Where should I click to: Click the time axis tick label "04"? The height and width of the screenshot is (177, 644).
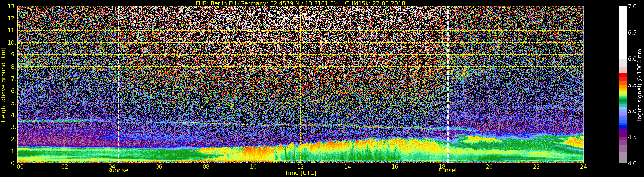112,167
